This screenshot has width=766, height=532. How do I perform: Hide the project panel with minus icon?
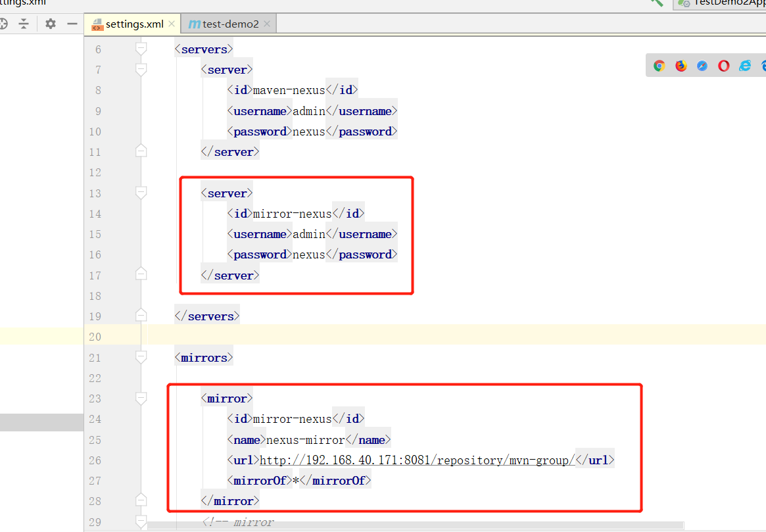pyautogui.click(x=72, y=24)
